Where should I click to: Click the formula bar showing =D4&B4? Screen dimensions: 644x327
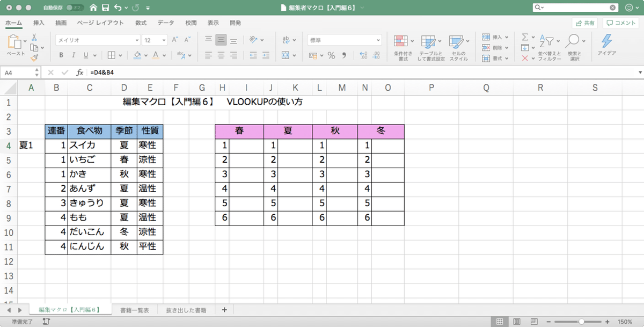[362, 72]
